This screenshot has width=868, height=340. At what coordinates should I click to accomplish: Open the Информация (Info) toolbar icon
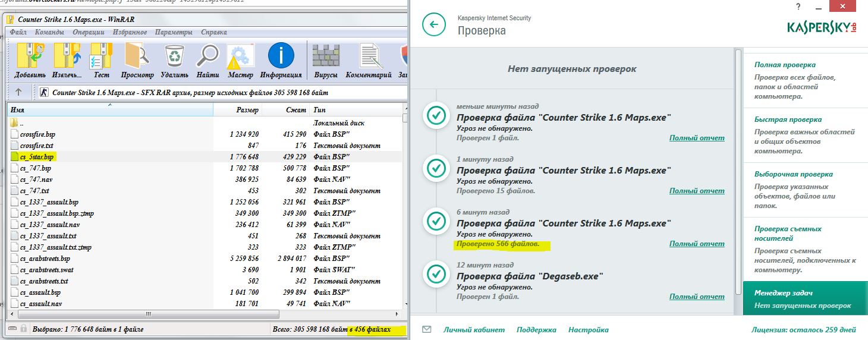tap(281, 56)
